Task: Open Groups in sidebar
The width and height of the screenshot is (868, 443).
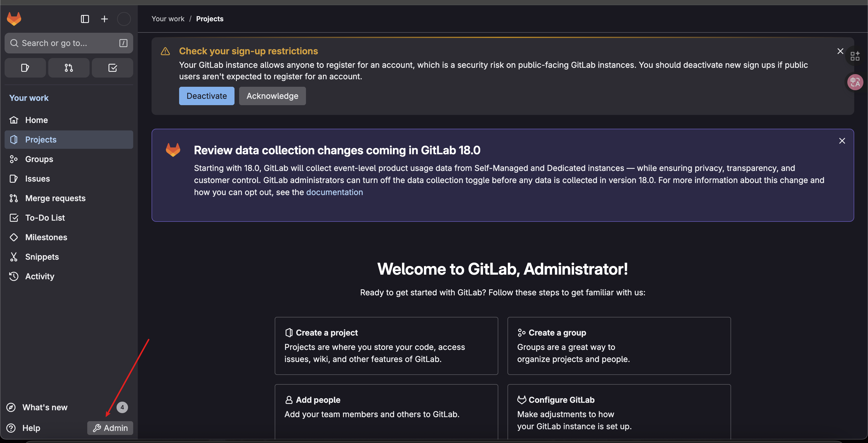Action: point(39,159)
